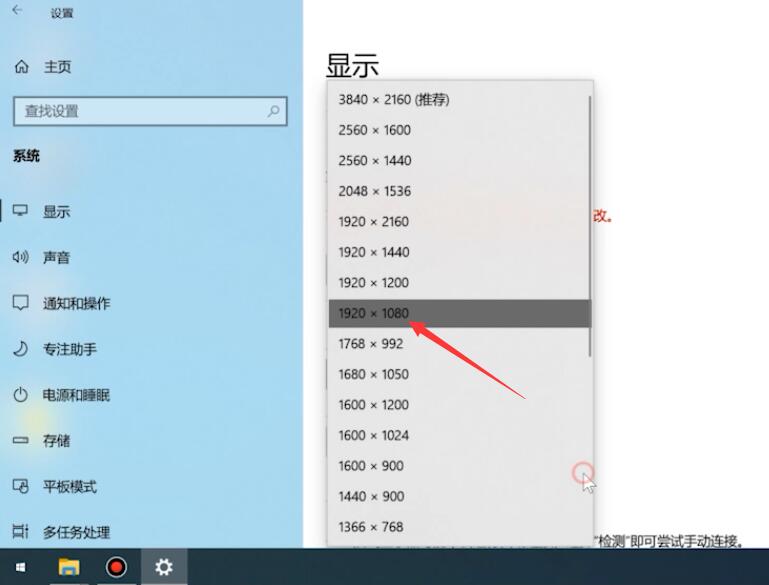Select 专注助手 label in sidebar

[70, 349]
